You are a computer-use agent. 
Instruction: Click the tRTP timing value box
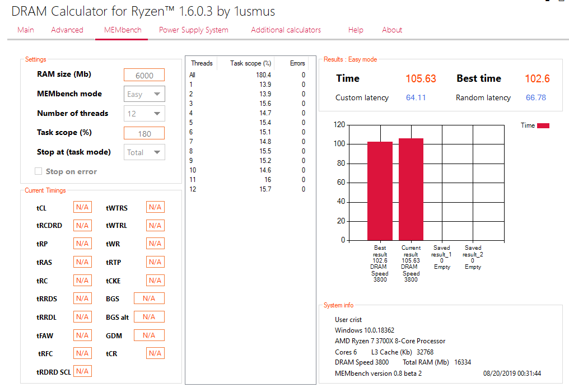click(x=155, y=262)
